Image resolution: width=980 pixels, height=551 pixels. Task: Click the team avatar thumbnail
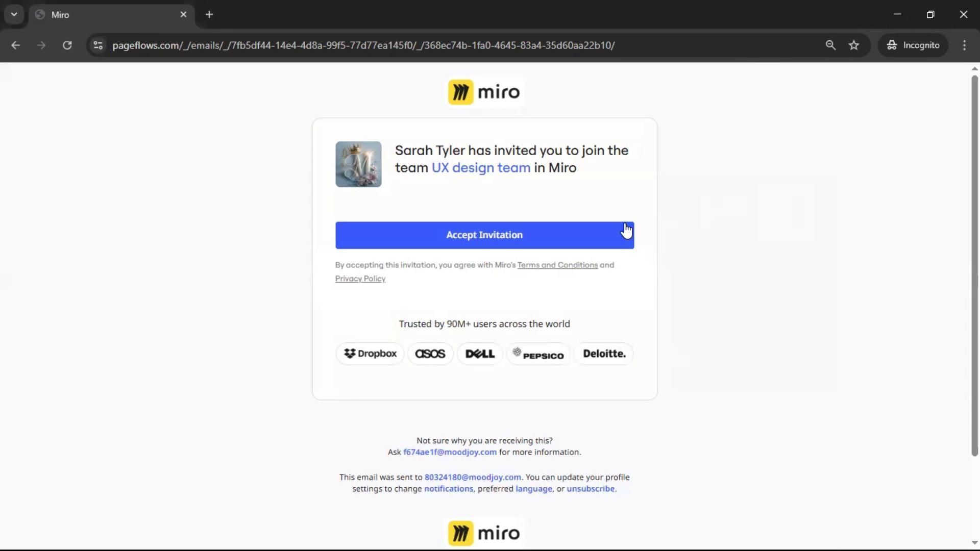358,164
